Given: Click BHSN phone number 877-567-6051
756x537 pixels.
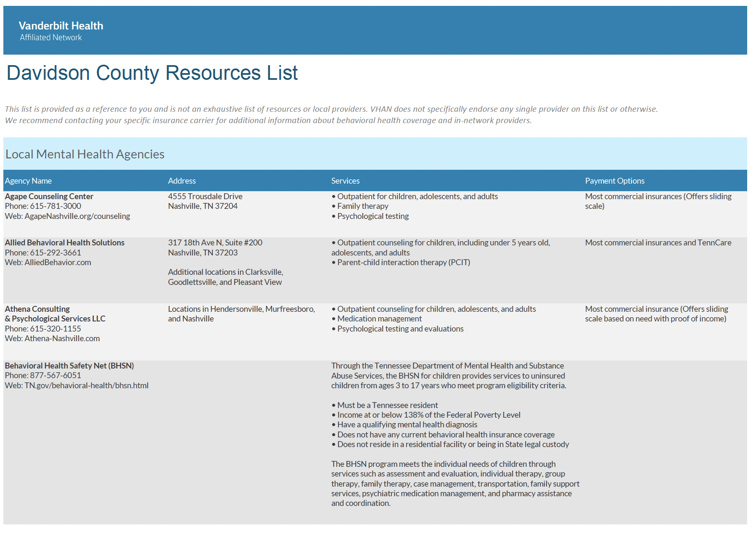Looking at the screenshot, I should (56, 375).
